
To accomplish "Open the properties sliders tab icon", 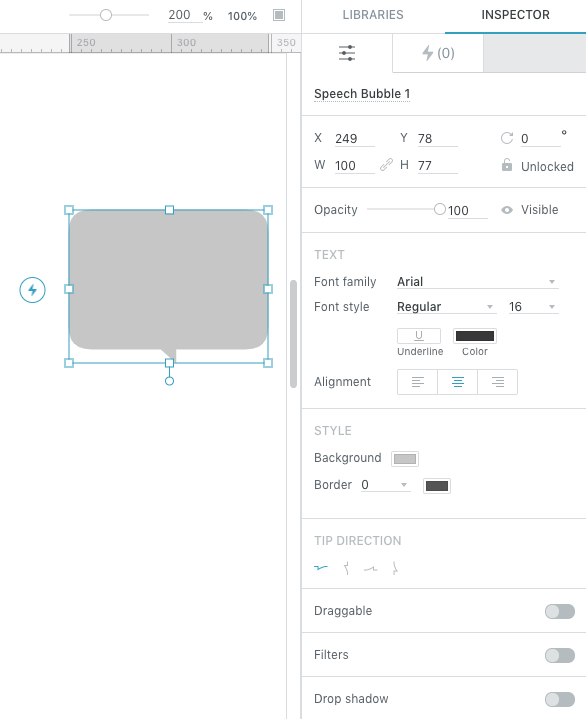I will tap(347, 53).
